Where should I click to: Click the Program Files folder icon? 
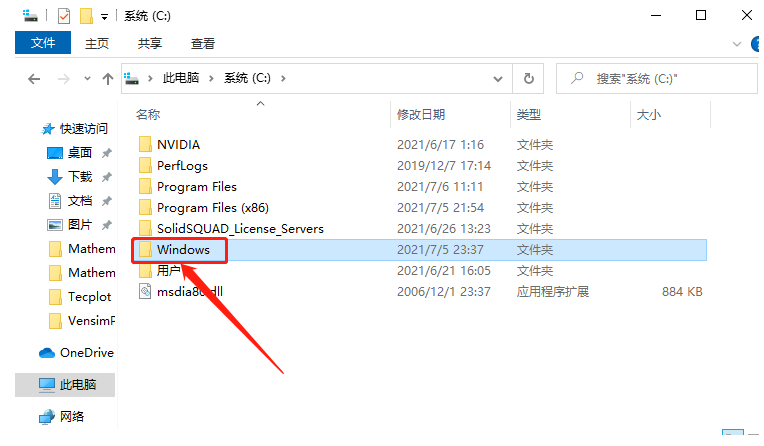point(145,186)
